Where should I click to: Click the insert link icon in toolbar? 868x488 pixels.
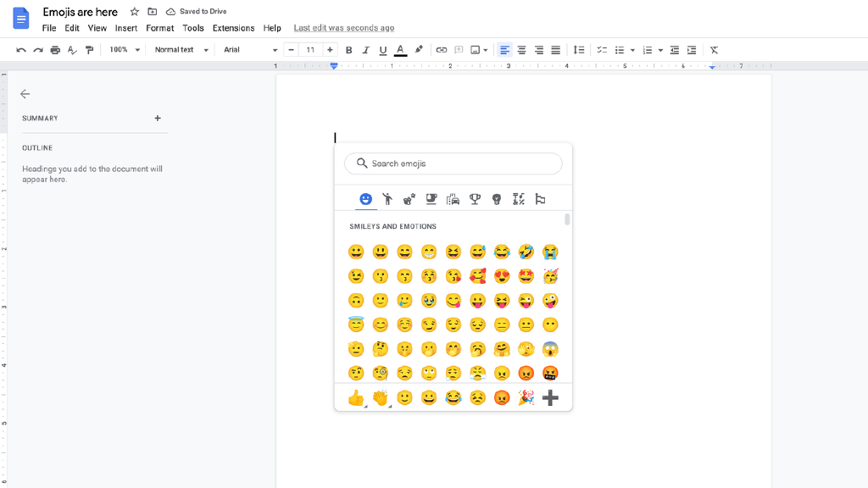(x=441, y=50)
